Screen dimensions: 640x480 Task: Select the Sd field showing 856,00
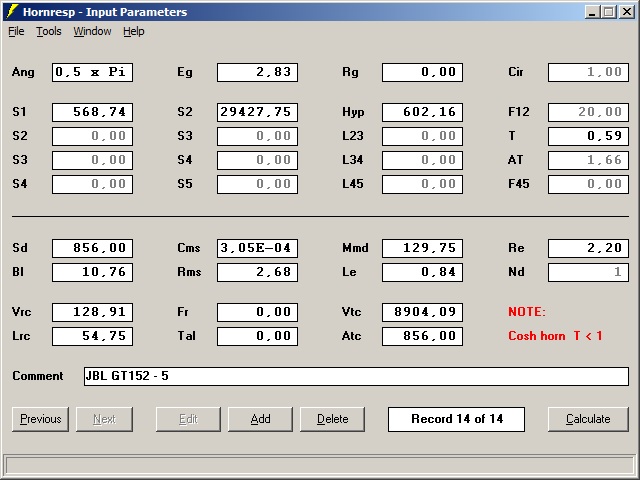(x=92, y=248)
